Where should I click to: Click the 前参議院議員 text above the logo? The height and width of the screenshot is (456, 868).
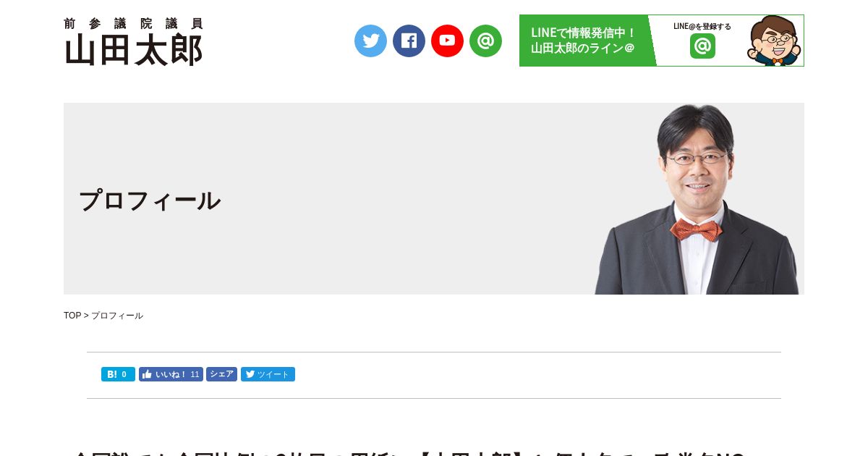pos(134,24)
